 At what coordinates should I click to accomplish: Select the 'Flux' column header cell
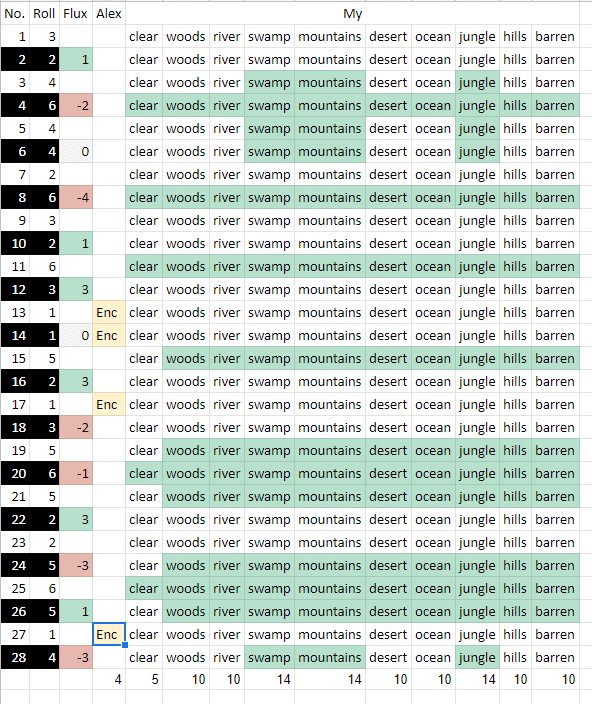(x=76, y=13)
